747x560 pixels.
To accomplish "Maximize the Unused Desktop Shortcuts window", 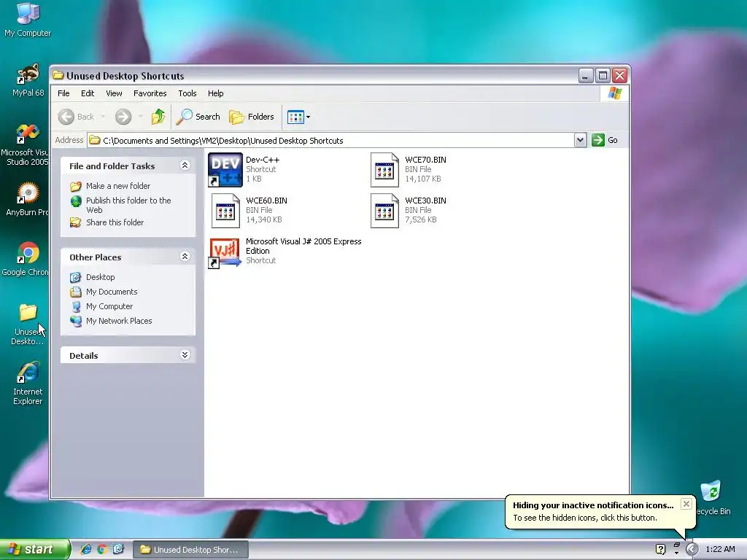I will click(x=603, y=75).
